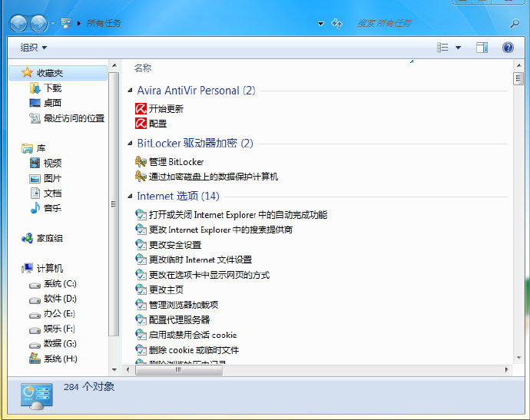Click the keys icon beside 管理 BitLocker
Screen dimensions: 530x420
pos(141,161)
